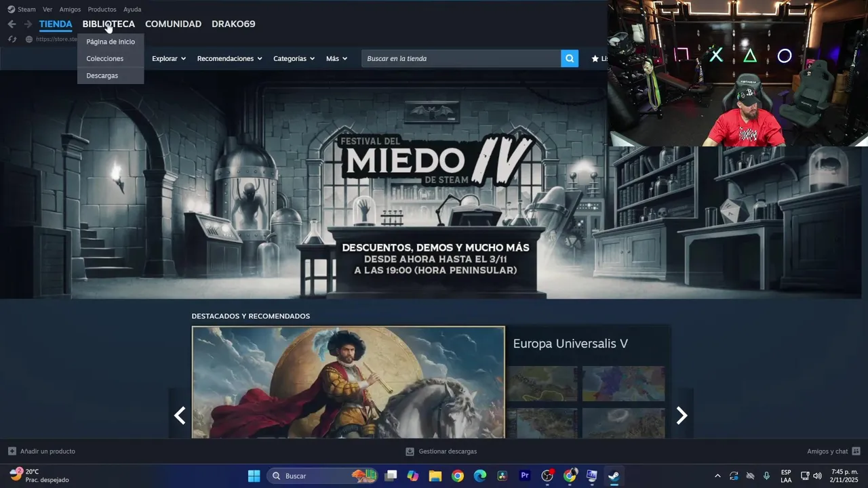Go forward with the right arrow navigation icon

pyautogui.click(x=28, y=24)
